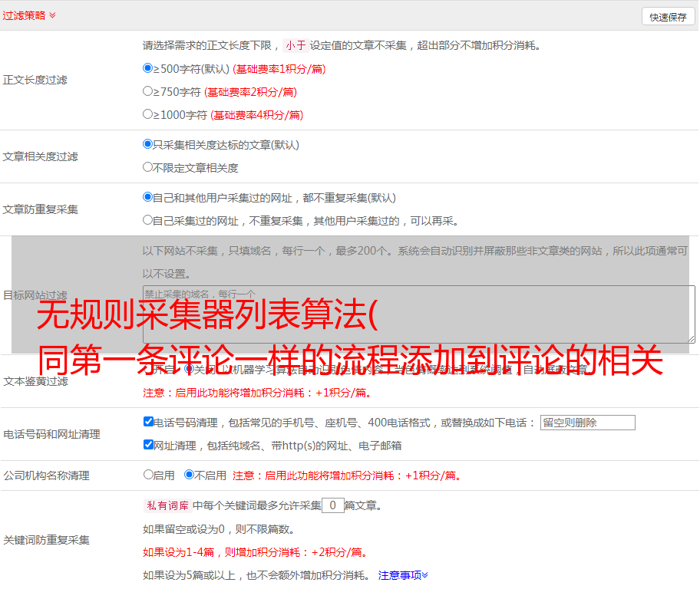Click the 私有词库 tag label

click(167, 505)
